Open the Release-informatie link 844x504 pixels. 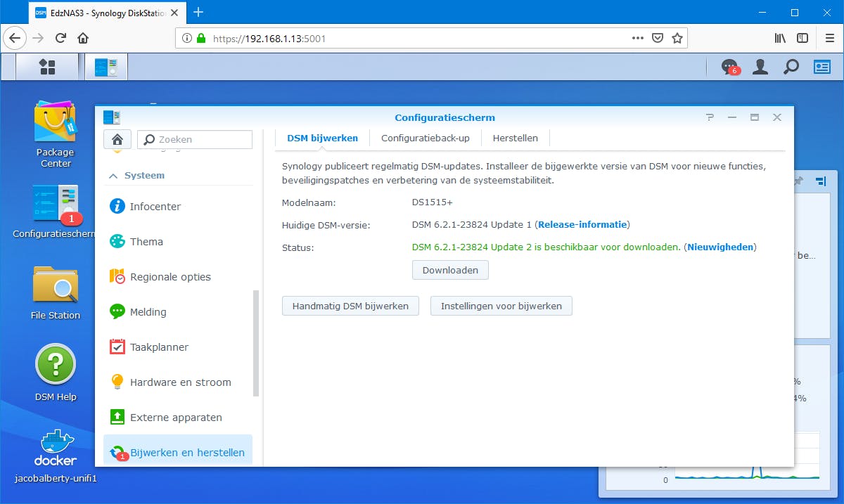[x=582, y=225]
